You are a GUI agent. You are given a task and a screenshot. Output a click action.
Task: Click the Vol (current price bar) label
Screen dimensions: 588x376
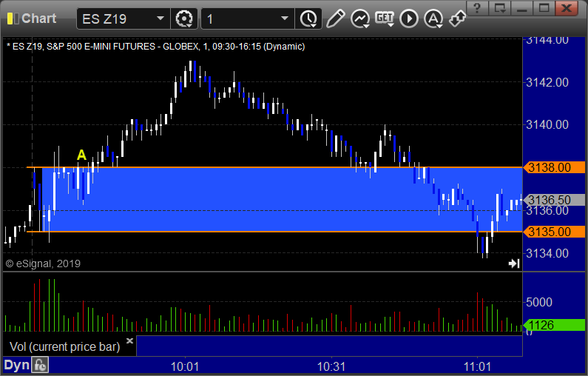tap(64, 346)
